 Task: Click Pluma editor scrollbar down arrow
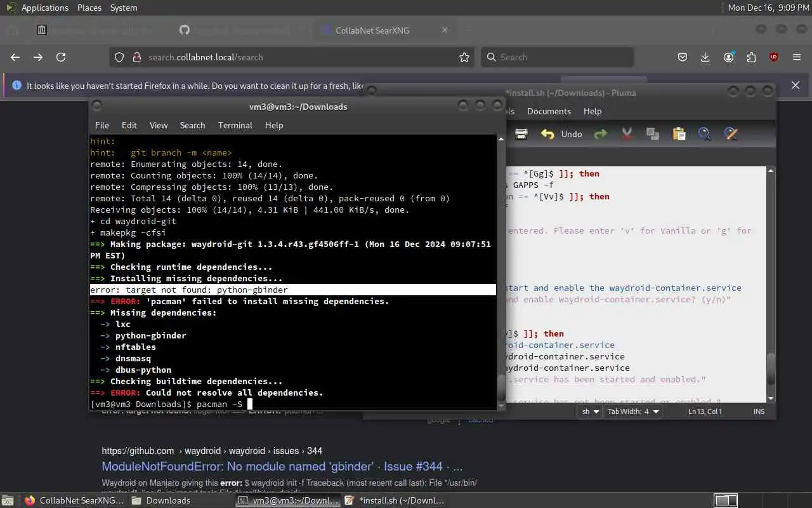(771, 399)
